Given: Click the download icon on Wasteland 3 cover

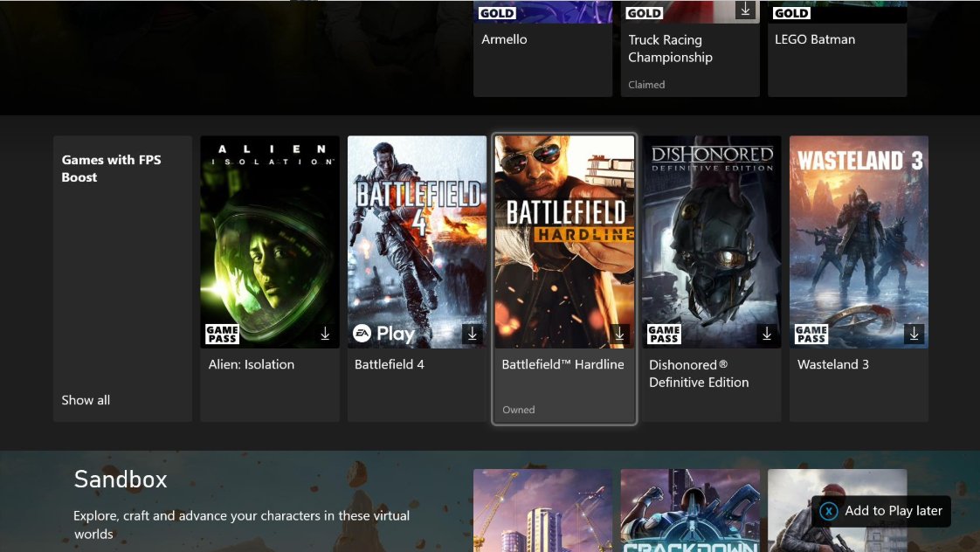Looking at the screenshot, I should (x=914, y=334).
